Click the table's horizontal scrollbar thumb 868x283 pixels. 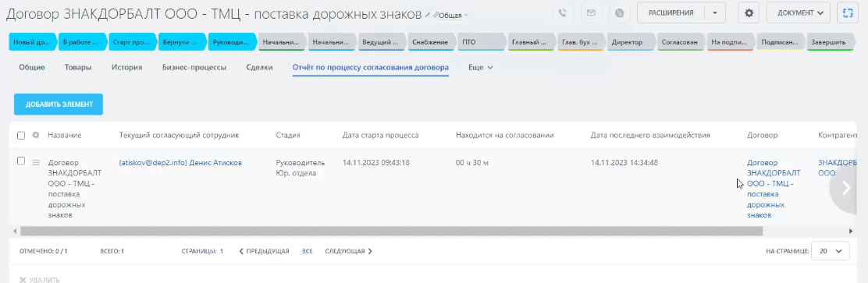(x=391, y=231)
